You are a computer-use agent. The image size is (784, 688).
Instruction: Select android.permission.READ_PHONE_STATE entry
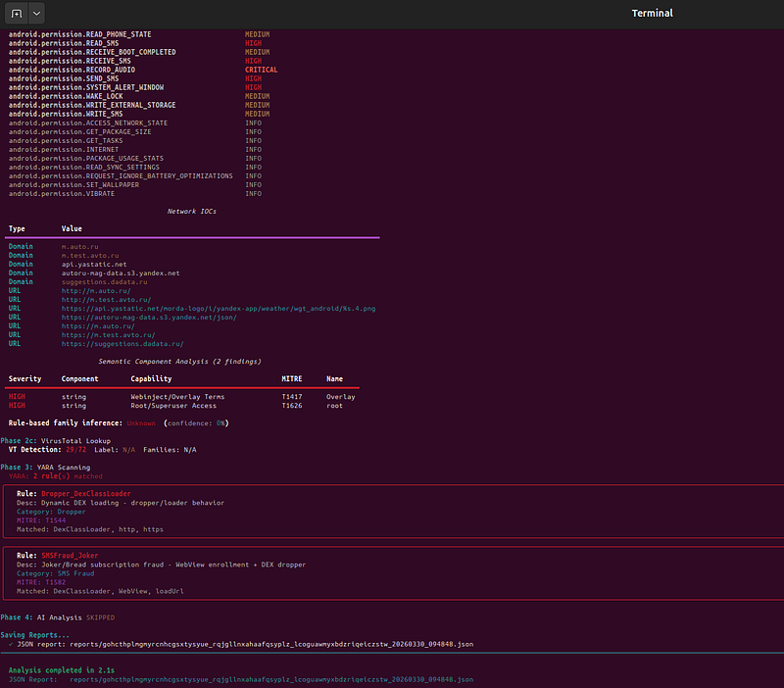[79, 34]
